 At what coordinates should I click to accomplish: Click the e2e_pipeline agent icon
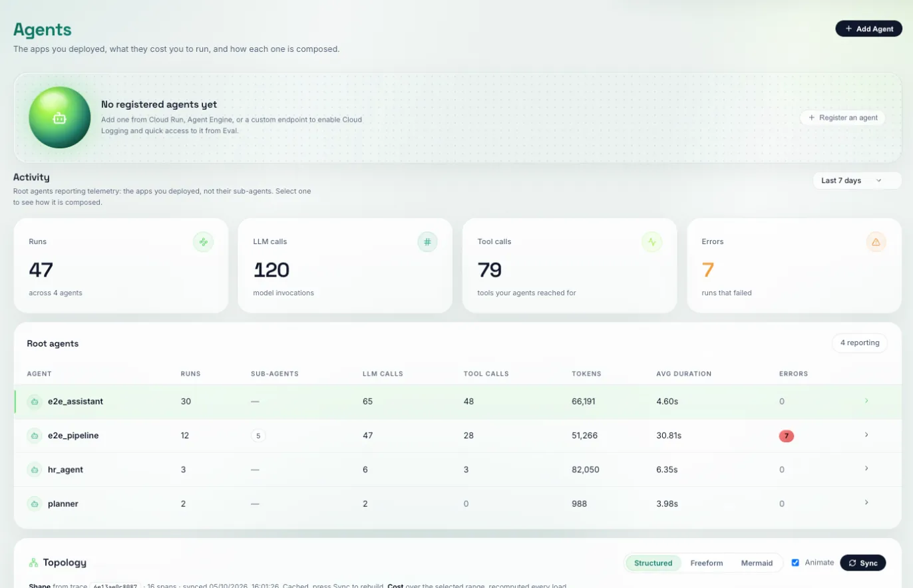[34, 436]
